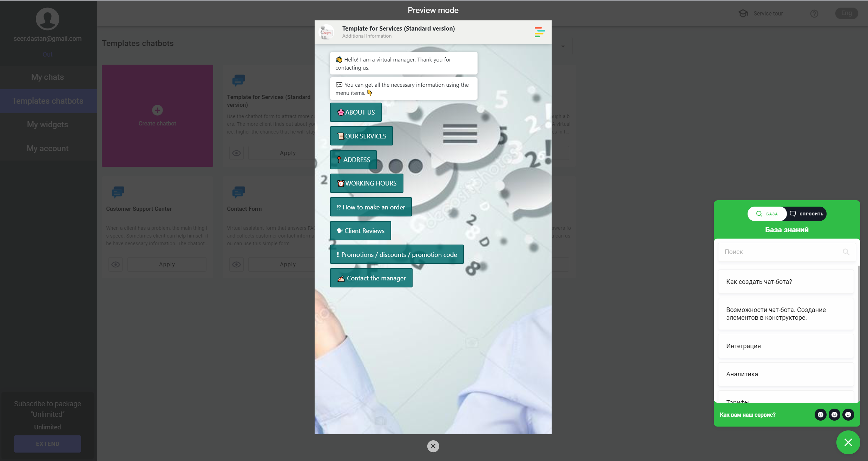
Task: Preview Customer Support Center via eye icon
Action: tap(116, 264)
